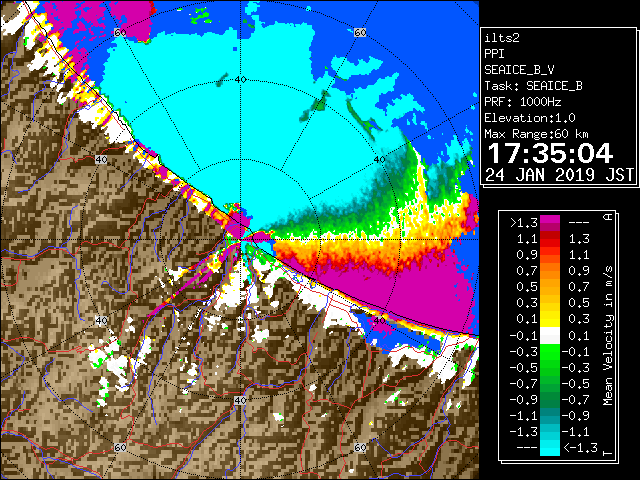
Task: Click the -0.1 label left of the white band
Action: point(524,336)
